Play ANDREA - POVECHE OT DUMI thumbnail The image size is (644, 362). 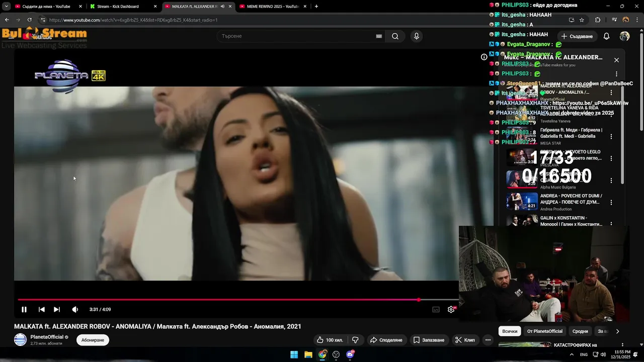(x=522, y=201)
